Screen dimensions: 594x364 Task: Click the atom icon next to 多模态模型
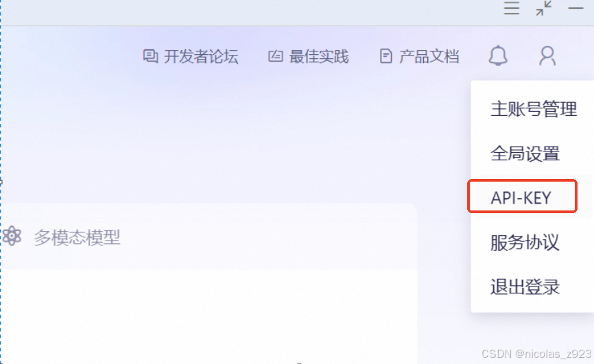[x=12, y=236]
